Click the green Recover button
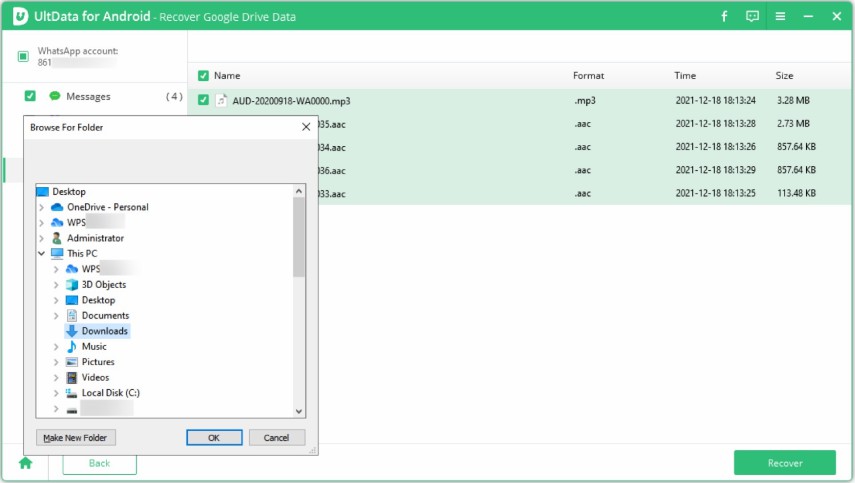The width and height of the screenshot is (855, 483). (x=784, y=463)
